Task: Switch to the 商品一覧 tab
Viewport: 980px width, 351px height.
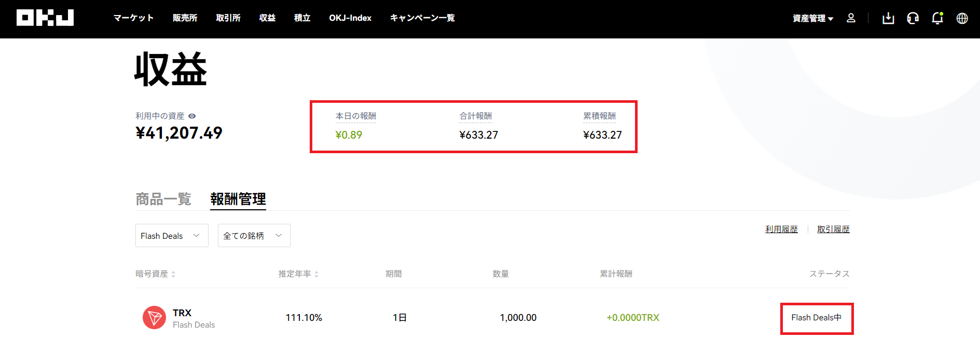Action: (x=163, y=199)
